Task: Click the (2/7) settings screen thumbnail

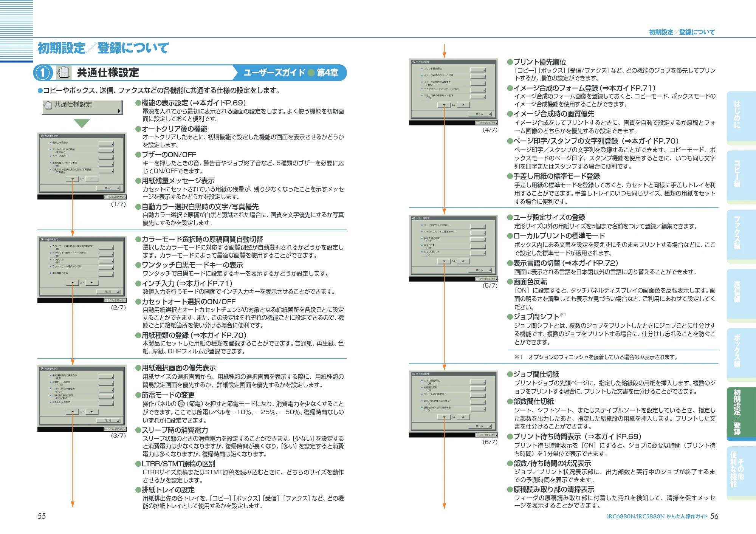Action: point(82,269)
